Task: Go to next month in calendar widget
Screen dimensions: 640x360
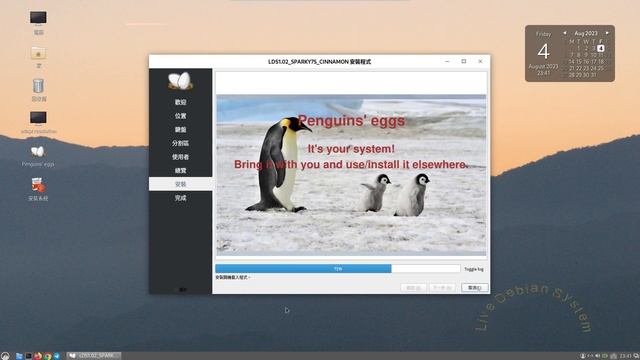Action: pyautogui.click(x=607, y=33)
